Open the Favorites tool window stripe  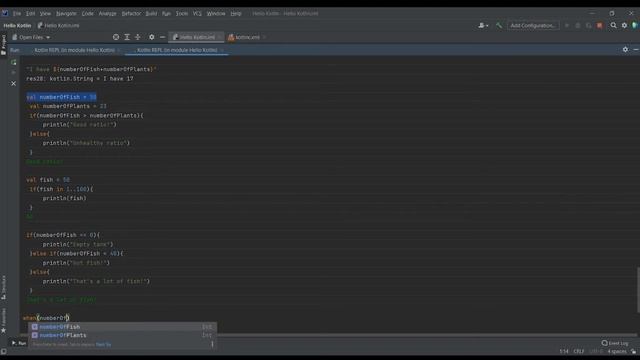click(x=4, y=320)
